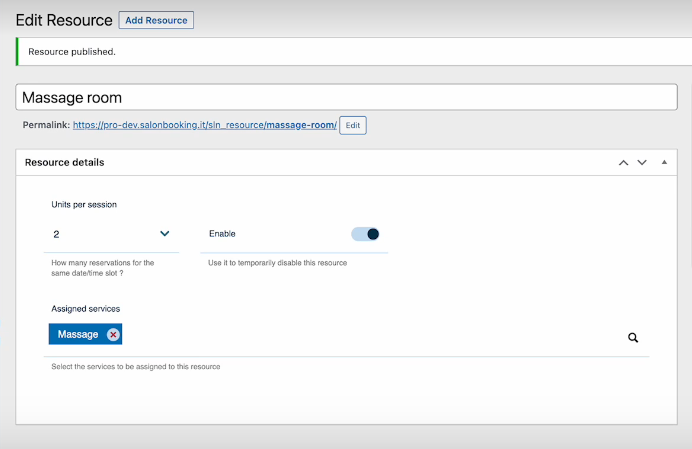
Task: Move Resource details panel up
Action: [x=623, y=162]
